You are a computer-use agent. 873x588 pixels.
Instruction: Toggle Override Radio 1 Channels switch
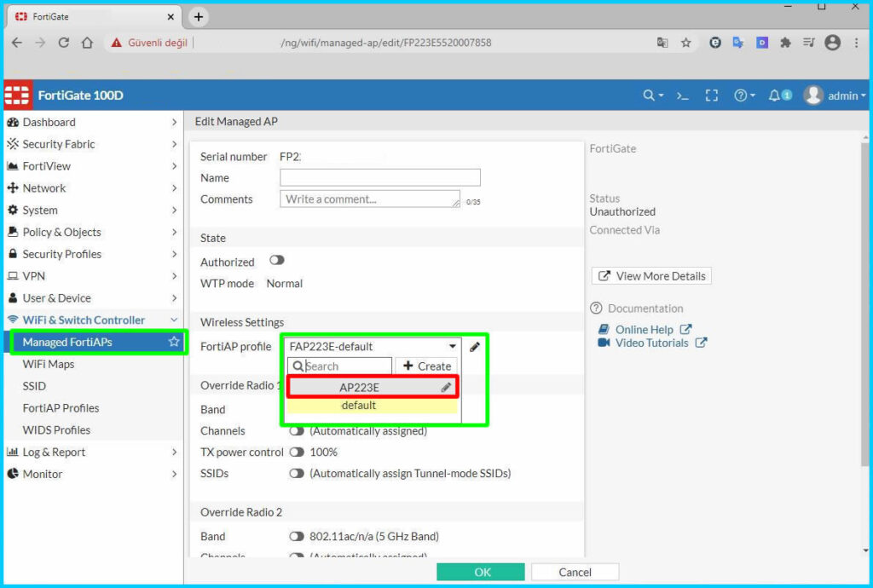pos(297,431)
